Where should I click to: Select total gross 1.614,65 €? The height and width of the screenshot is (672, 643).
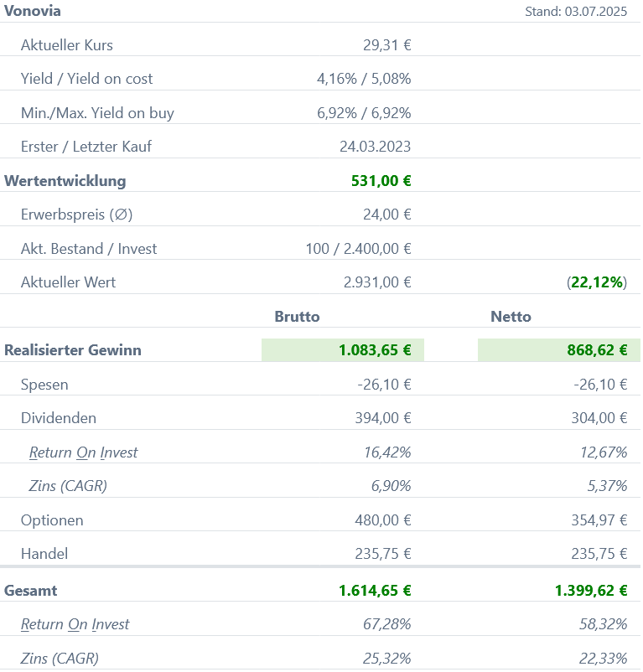[x=375, y=591]
